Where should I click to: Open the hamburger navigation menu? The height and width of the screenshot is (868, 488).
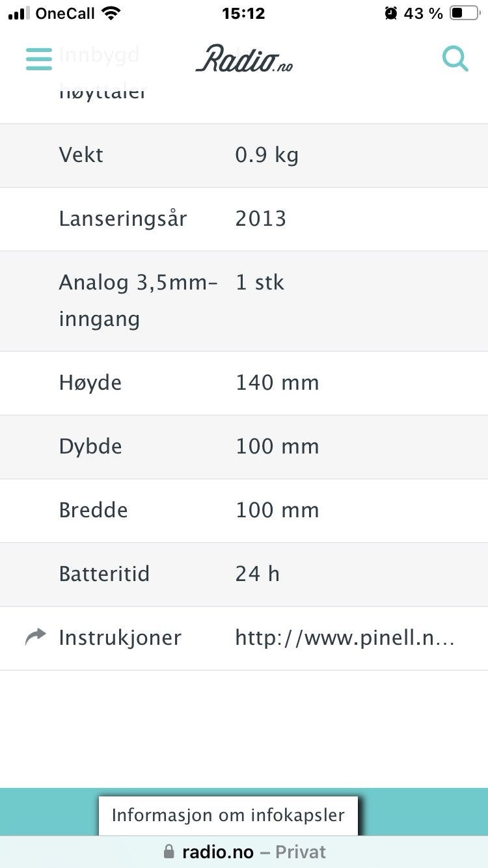[38, 59]
